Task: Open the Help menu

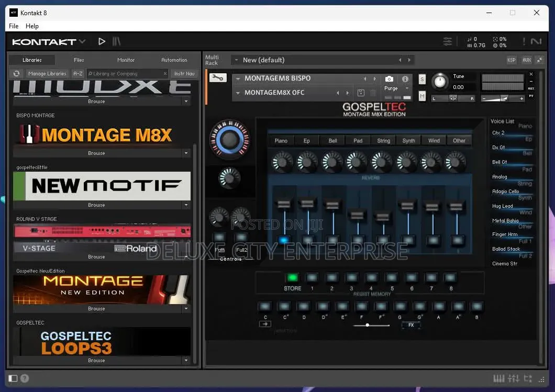Action: [32, 26]
